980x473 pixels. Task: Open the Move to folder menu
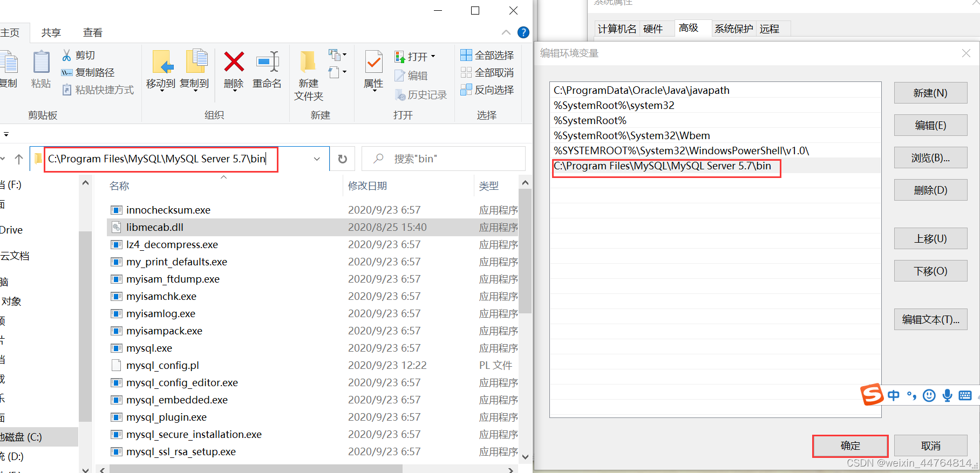point(161,70)
